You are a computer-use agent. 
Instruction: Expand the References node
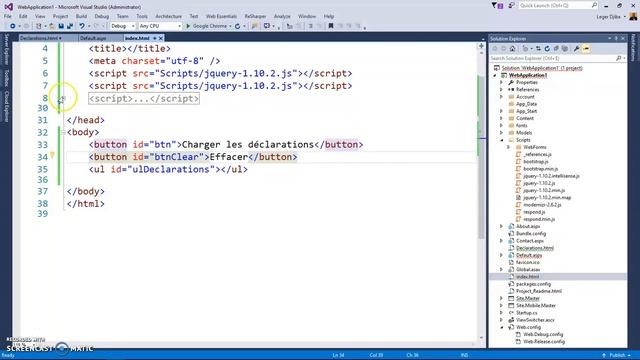(502, 90)
